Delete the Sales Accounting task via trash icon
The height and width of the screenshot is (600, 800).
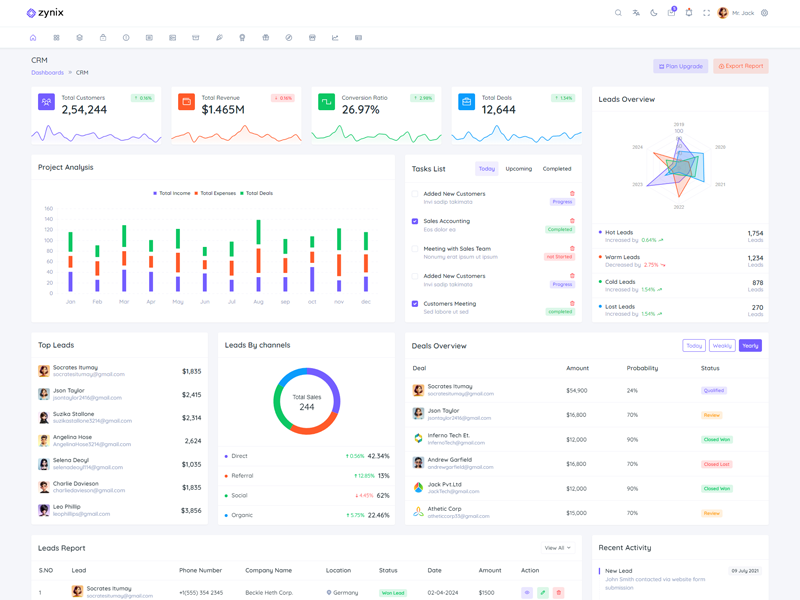[x=572, y=221]
